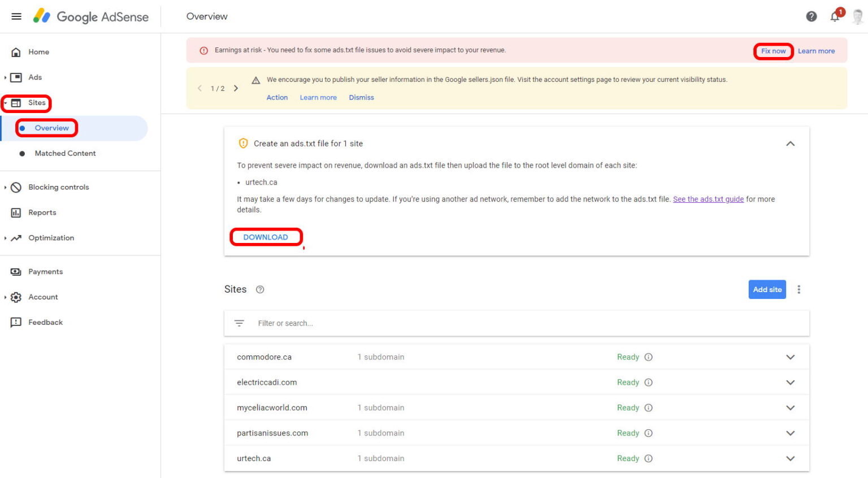Viewport: 868px width, 478px height.
Task: Open the Reports section
Action: pyautogui.click(x=42, y=212)
